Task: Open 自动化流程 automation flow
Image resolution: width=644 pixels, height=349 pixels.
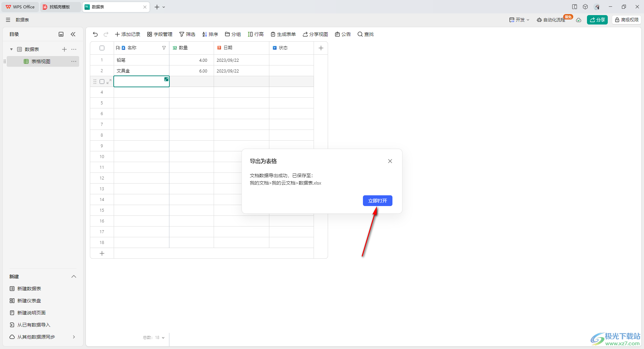Action: pos(551,20)
